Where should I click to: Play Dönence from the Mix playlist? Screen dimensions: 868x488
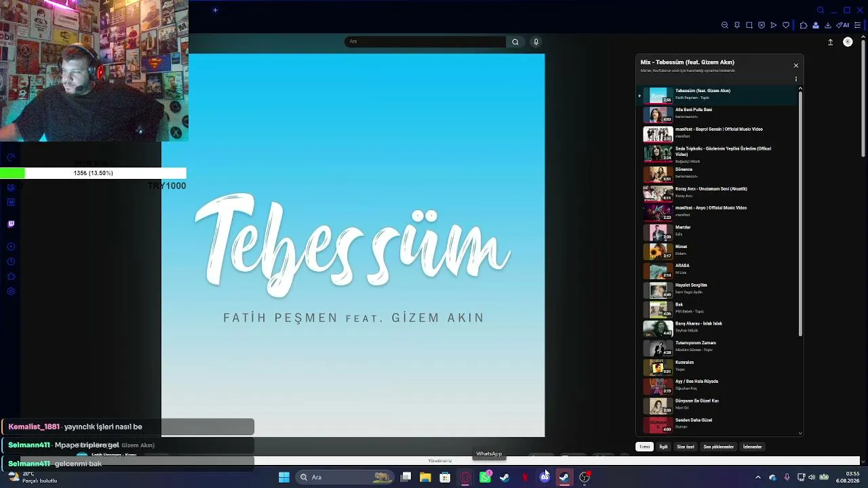click(x=717, y=174)
